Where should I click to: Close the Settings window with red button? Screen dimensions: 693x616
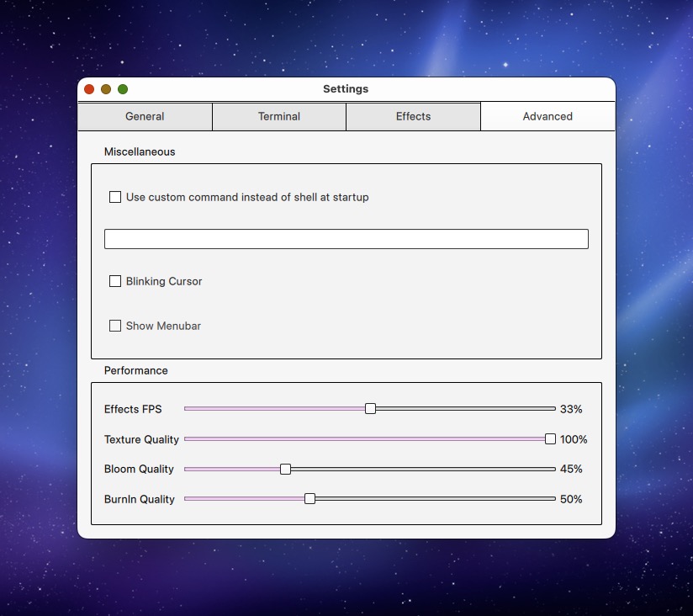click(x=89, y=89)
